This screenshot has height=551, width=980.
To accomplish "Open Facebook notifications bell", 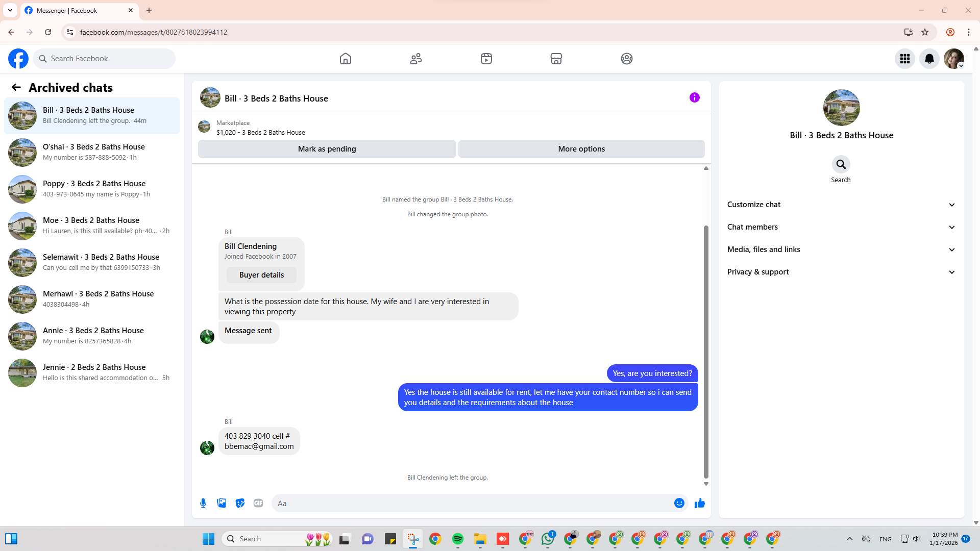I will point(929,59).
